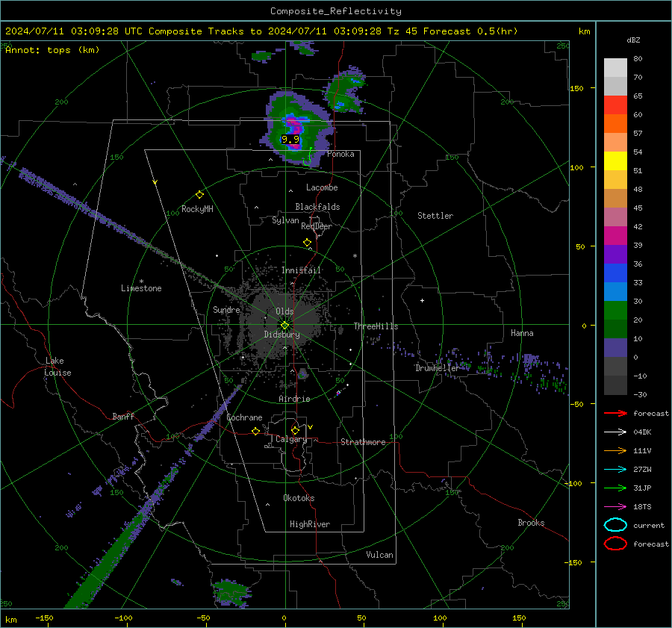Click the Airdrie town label

point(294,399)
